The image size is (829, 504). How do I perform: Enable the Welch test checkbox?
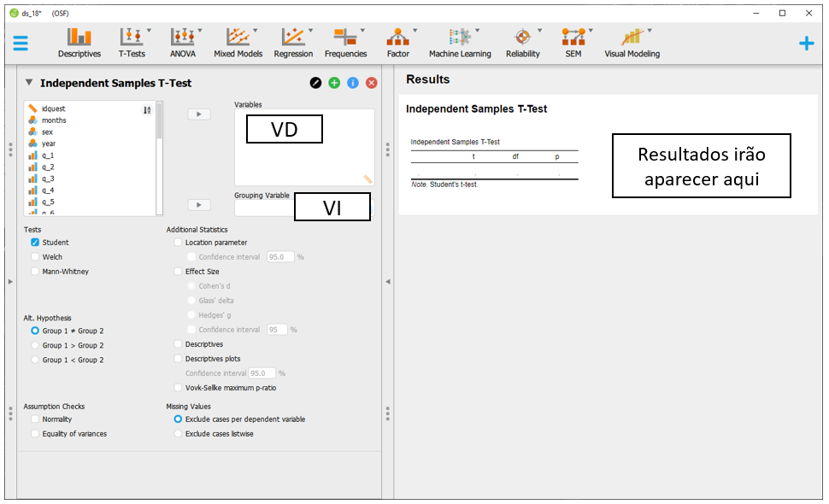(35, 257)
